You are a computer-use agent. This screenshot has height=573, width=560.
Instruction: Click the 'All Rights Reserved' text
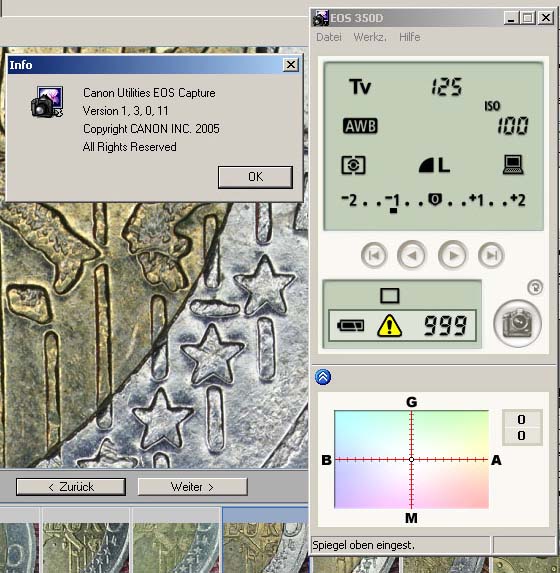pos(130,147)
